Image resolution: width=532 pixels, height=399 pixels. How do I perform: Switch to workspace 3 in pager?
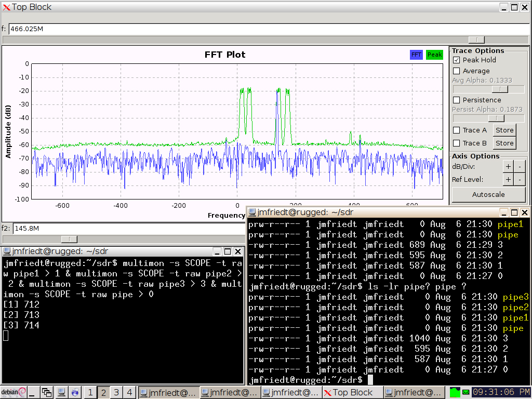pos(116,393)
